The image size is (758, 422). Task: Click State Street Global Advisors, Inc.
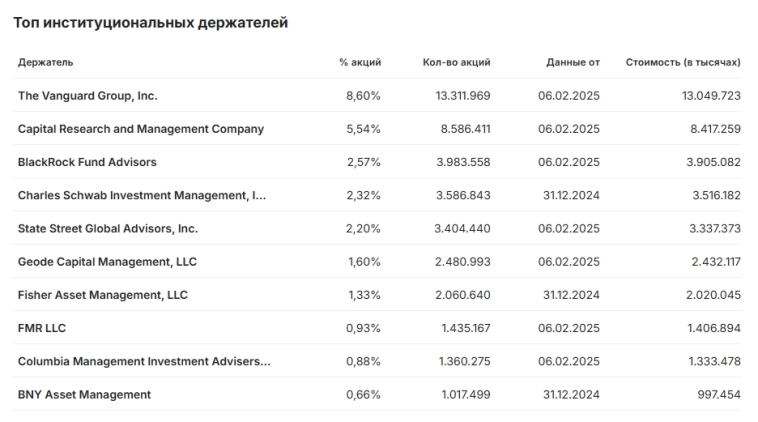(x=108, y=228)
